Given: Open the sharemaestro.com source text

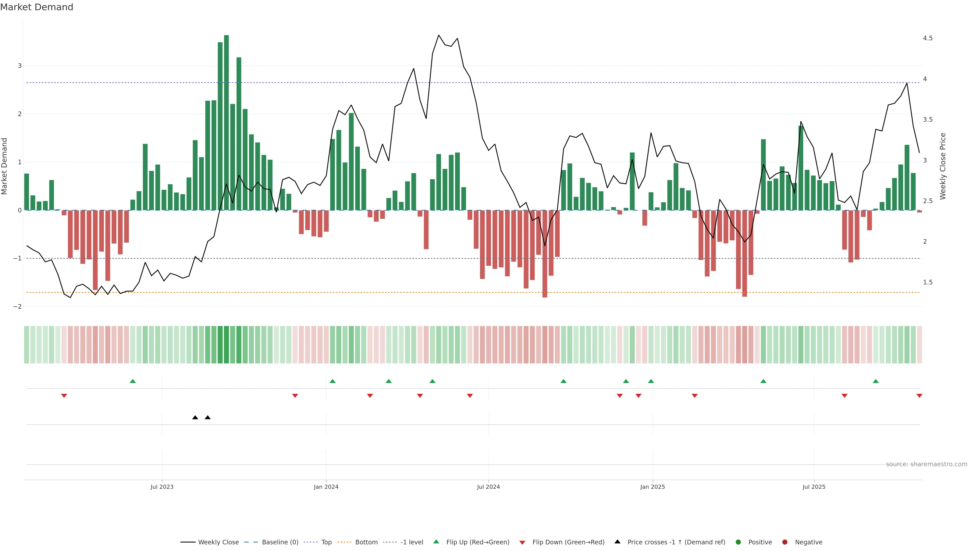Looking at the screenshot, I should 926,464.
